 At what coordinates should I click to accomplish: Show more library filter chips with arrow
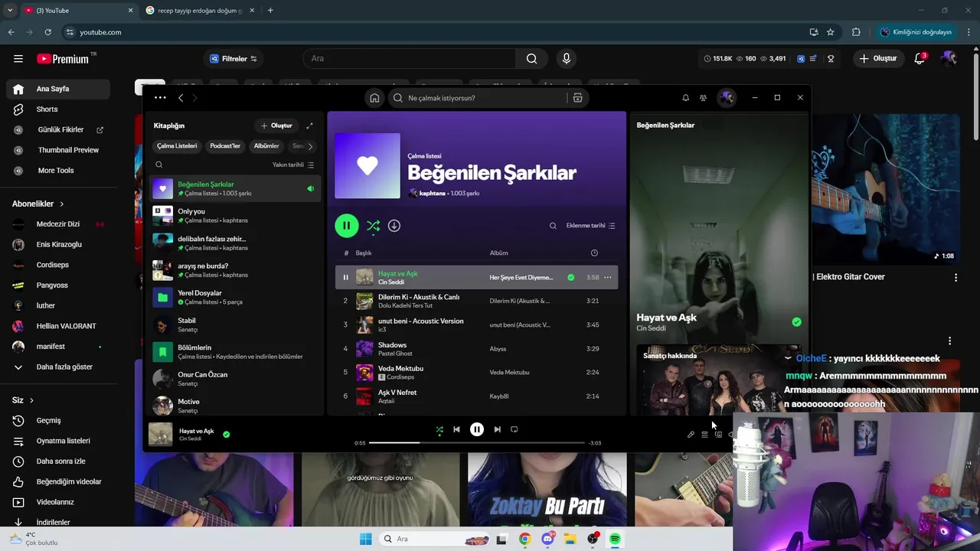point(310,146)
